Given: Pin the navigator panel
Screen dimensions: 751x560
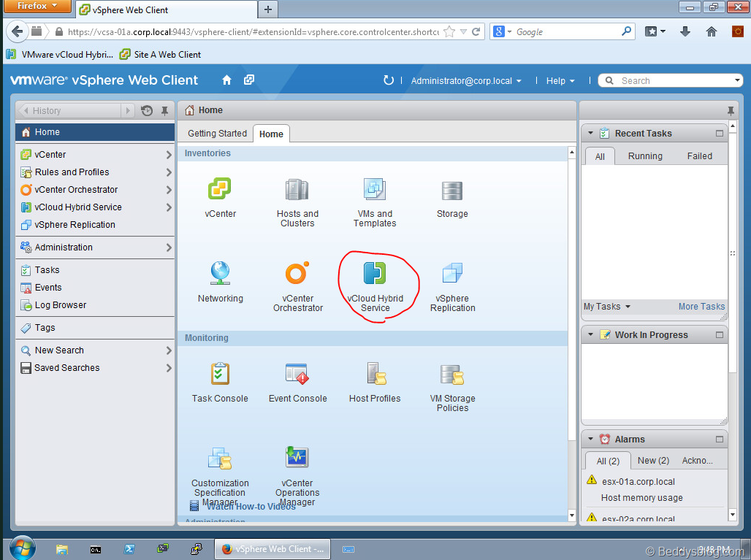Looking at the screenshot, I should [x=165, y=111].
